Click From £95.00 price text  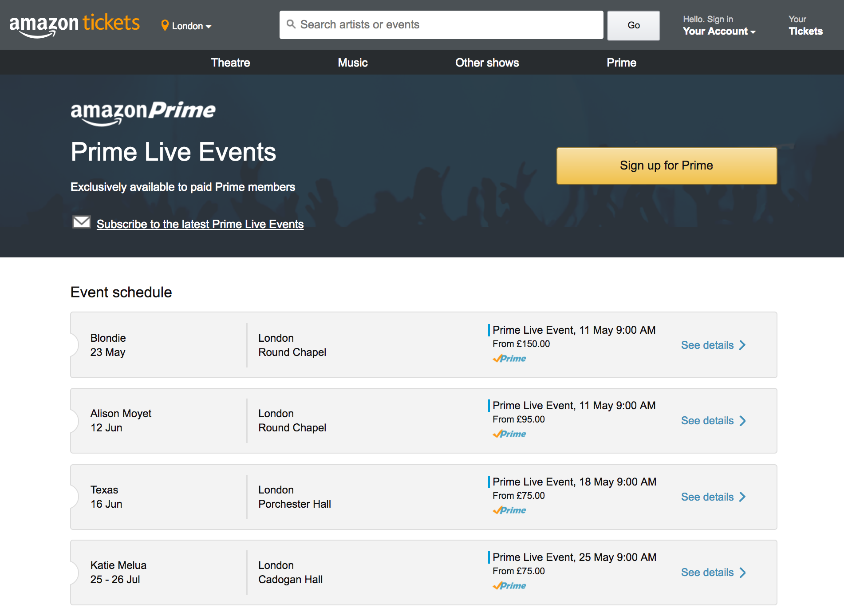click(519, 419)
